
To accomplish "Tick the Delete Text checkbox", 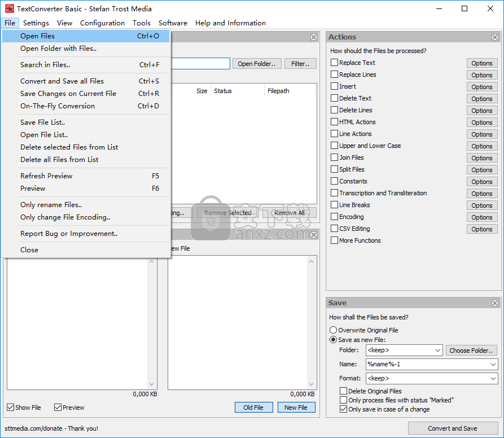I will [x=334, y=98].
